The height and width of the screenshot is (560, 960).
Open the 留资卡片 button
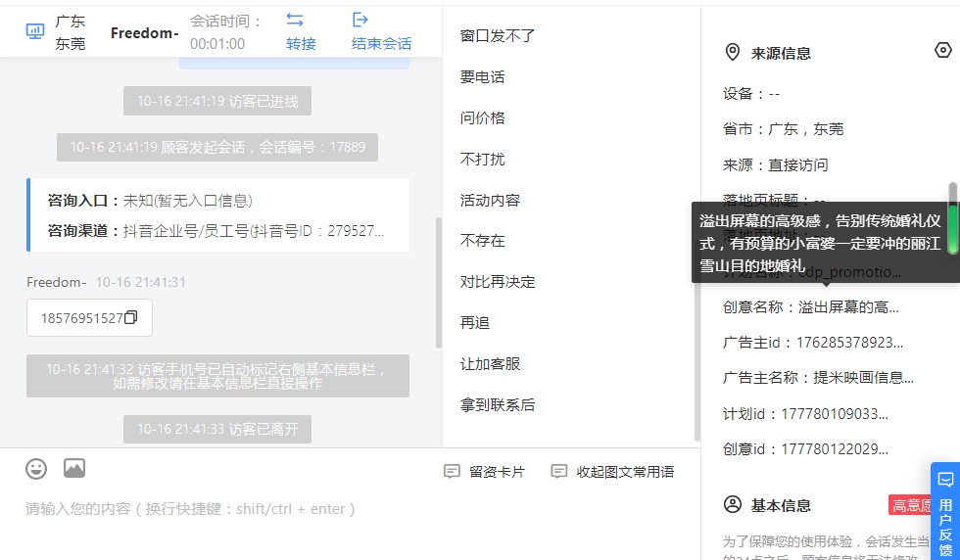point(484,472)
